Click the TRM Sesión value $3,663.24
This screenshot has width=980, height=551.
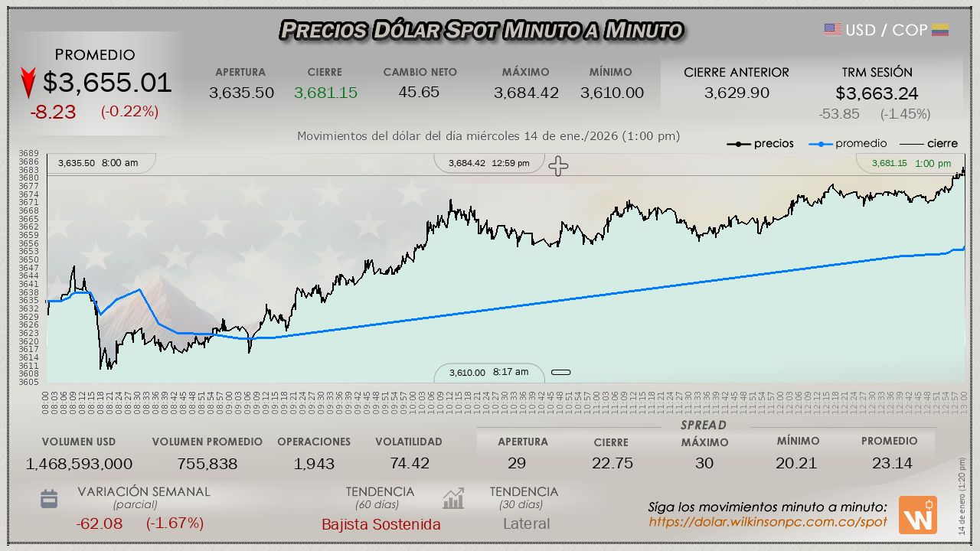pos(877,93)
